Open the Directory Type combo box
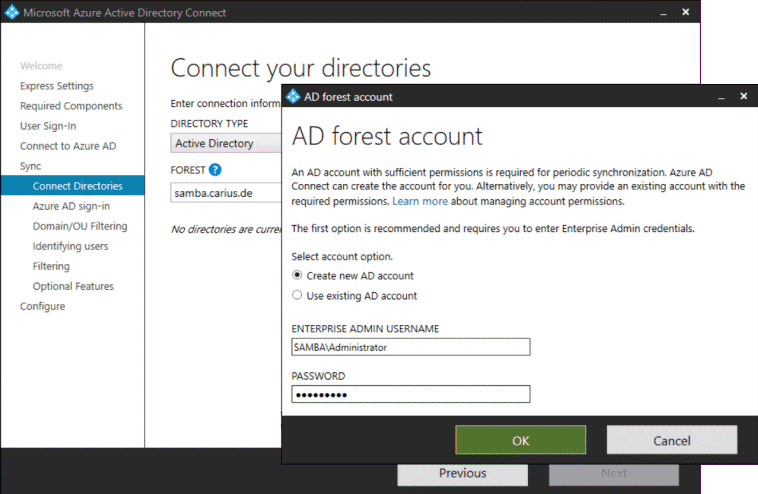This screenshot has height=494, width=758. point(226,144)
